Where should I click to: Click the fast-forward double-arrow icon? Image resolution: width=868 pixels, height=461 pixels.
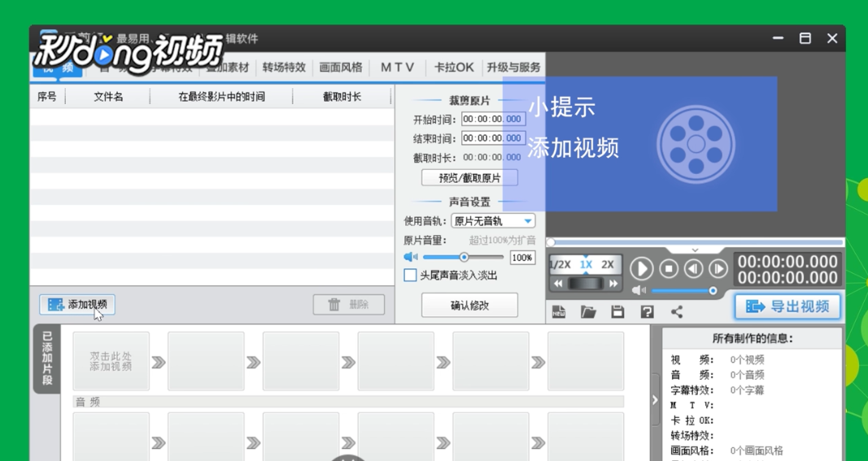[x=613, y=284]
